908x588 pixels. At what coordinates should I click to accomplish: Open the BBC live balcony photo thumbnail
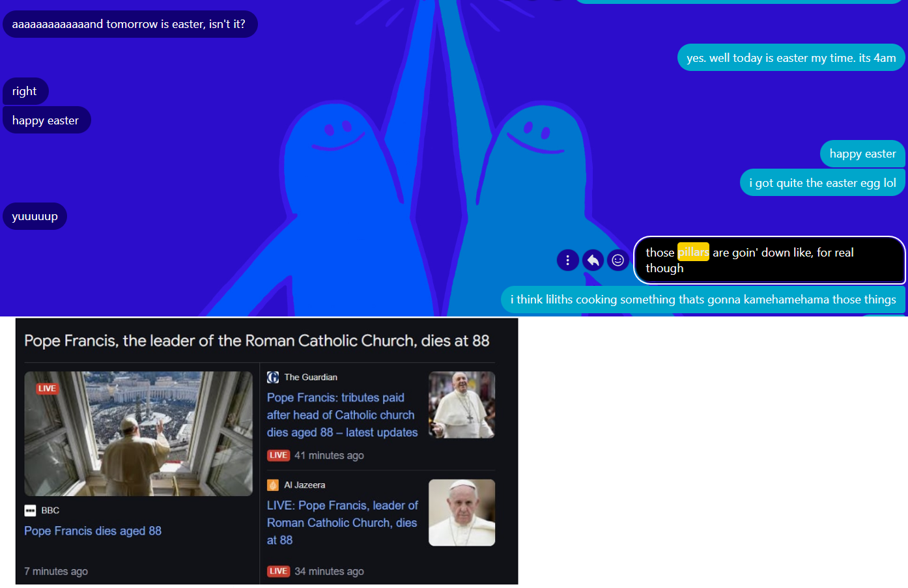tap(138, 434)
